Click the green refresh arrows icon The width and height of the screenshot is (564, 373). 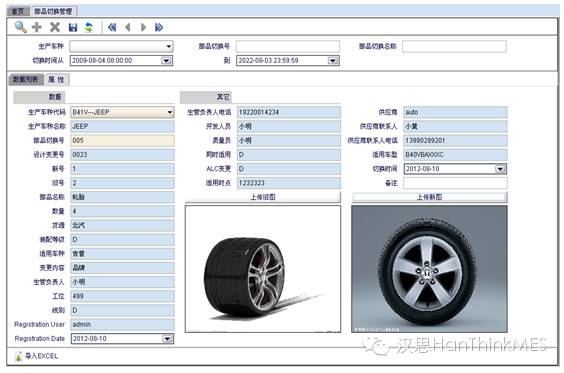click(89, 27)
